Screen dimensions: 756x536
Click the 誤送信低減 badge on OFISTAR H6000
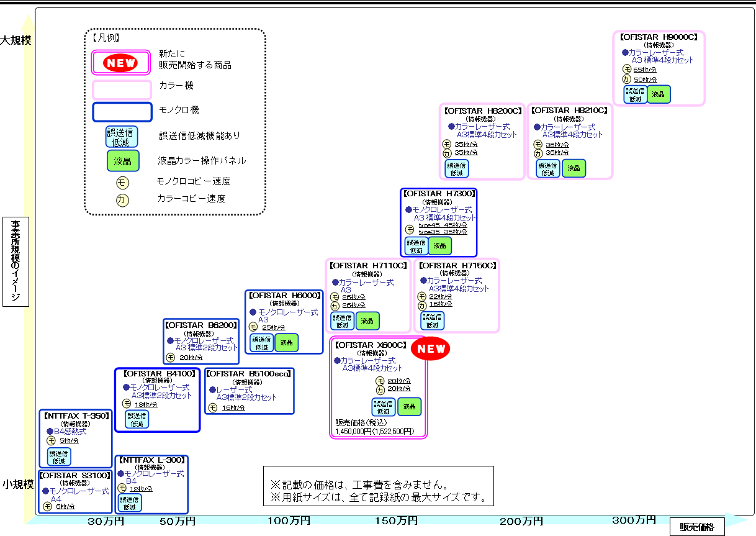[x=261, y=343]
